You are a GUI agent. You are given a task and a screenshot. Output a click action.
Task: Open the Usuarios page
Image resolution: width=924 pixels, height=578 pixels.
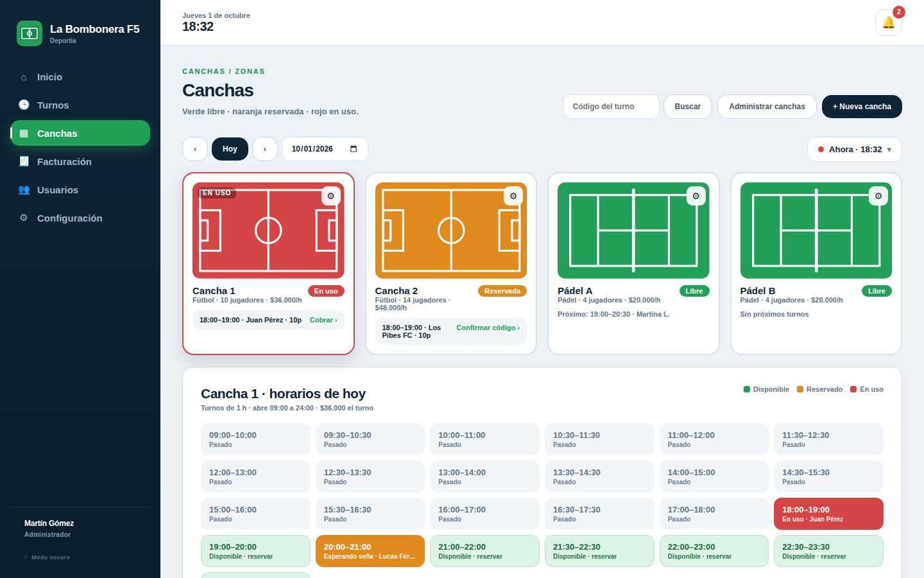[80, 189]
